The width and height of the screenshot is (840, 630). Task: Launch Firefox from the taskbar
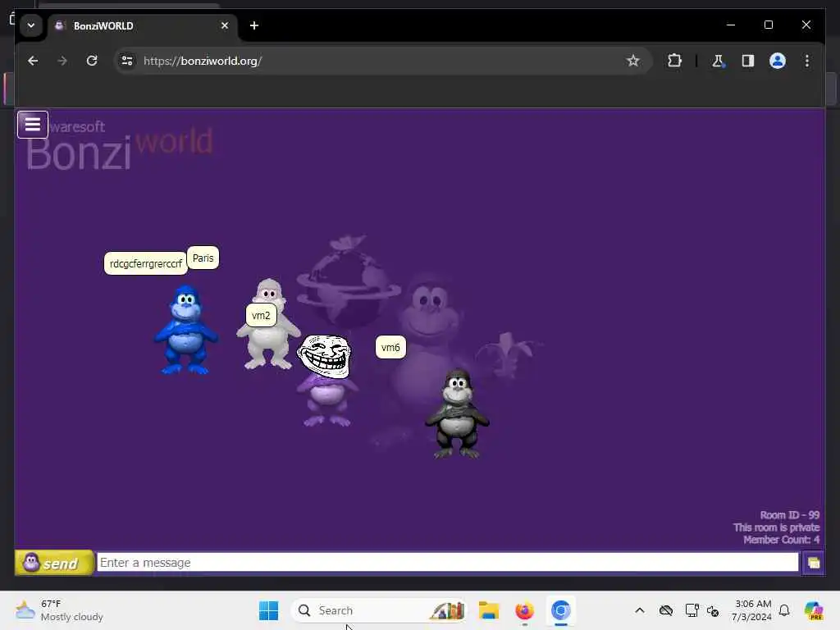(524, 610)
